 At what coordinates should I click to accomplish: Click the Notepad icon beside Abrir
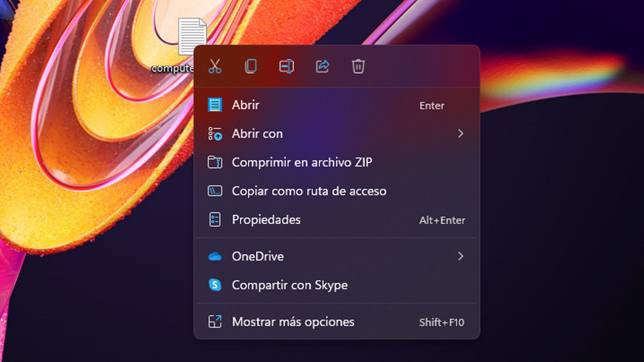click(x=215, y=105)
